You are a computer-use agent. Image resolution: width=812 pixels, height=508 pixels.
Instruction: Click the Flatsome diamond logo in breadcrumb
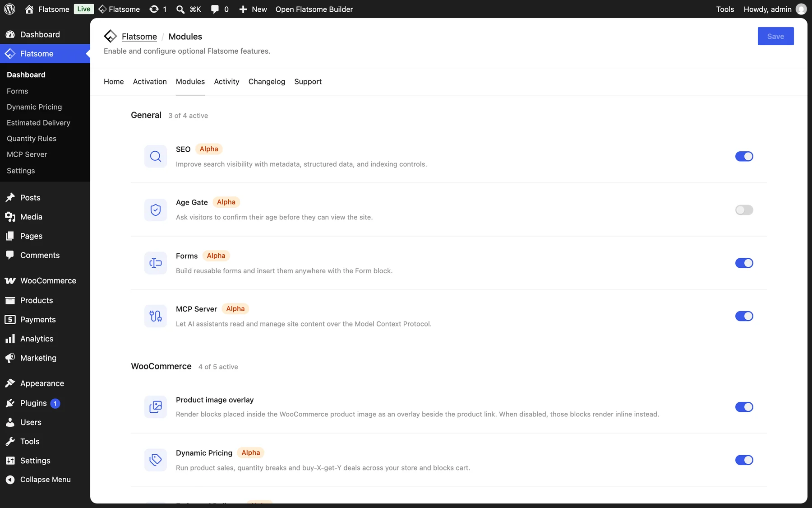click(x=111, y=36)
